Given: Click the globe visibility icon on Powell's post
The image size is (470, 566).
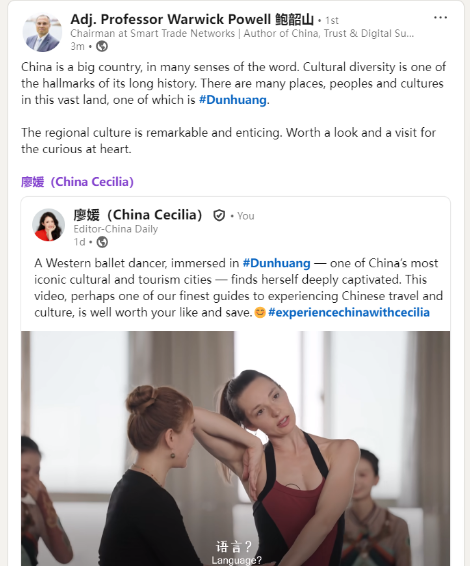Looking at the screenshot, I should point(102,47).
